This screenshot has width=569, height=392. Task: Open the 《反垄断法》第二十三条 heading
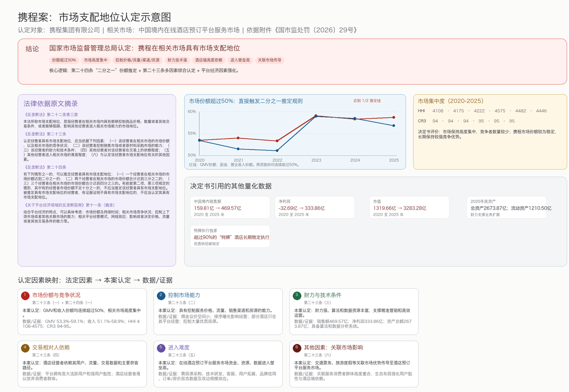[45, 134]
